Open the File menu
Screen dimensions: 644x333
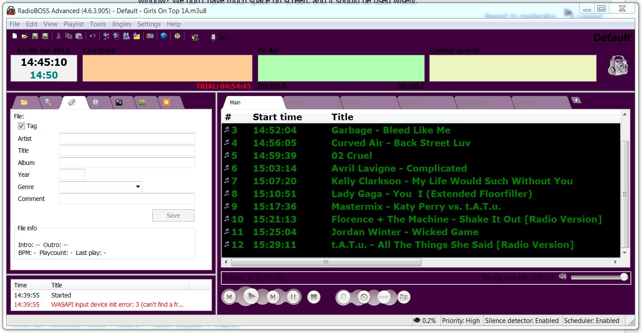point(14,24)
